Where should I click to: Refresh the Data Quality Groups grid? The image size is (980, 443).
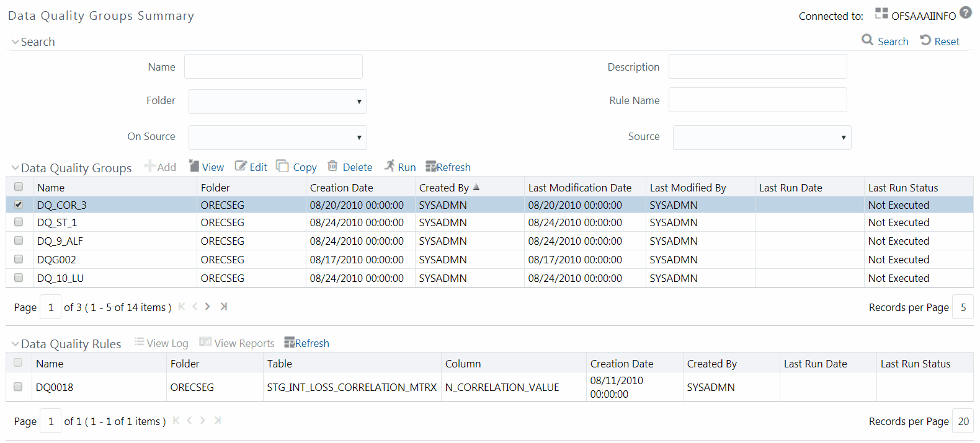(448, 167)
